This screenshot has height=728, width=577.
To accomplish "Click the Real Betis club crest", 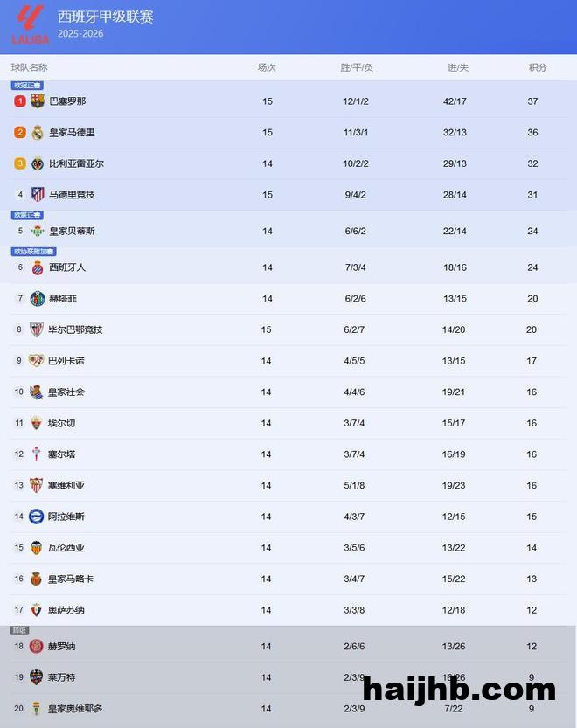I will [38, 232].
